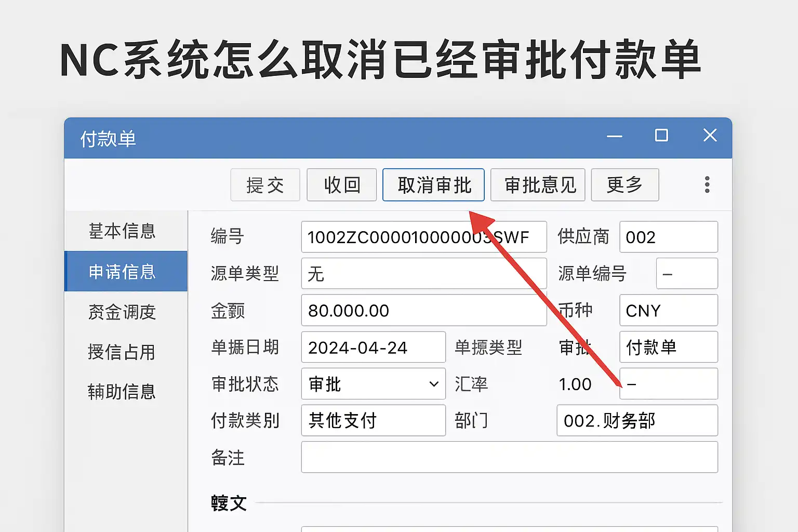Click the 备注 label

click(228, 458)
